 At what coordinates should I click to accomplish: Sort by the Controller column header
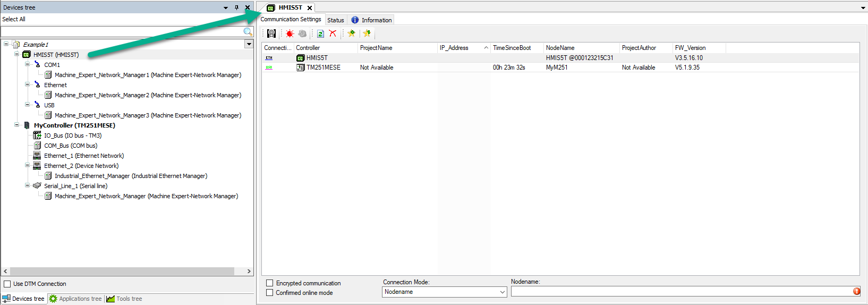[x=326, y=48]
